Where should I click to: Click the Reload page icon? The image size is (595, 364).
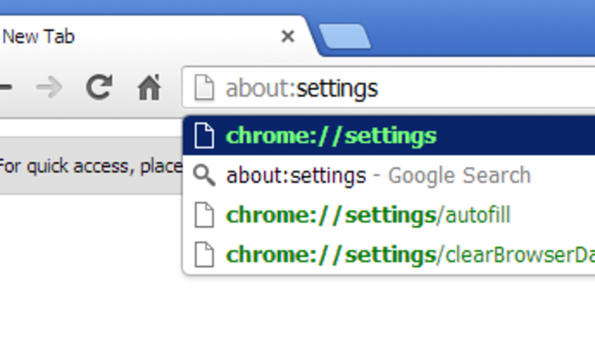point(99,87)
